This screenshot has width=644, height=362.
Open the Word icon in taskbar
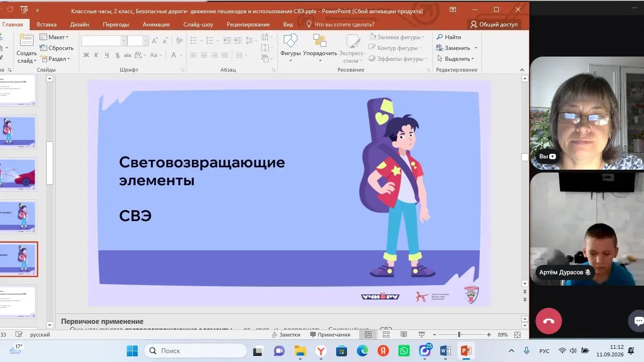point(445,351)
